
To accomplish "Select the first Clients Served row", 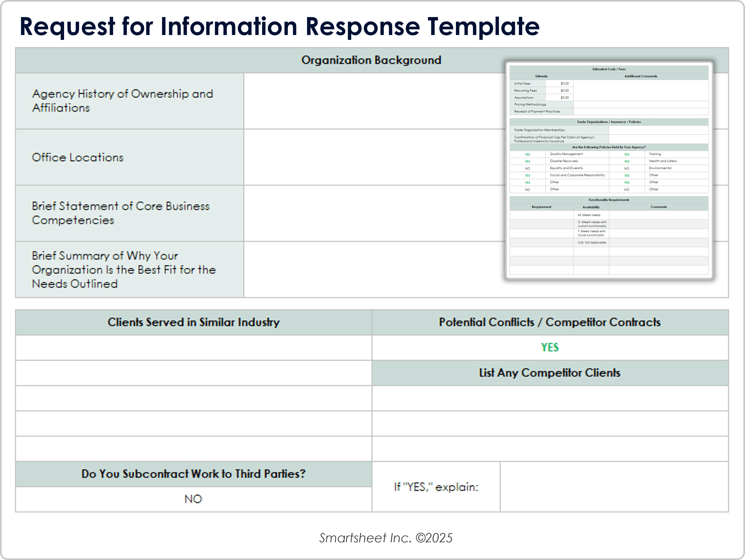I will 193,347.
